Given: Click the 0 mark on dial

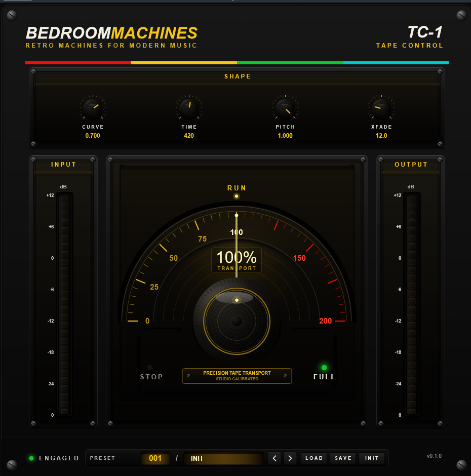Looking at the screenshot, I should tap(147, 321).
